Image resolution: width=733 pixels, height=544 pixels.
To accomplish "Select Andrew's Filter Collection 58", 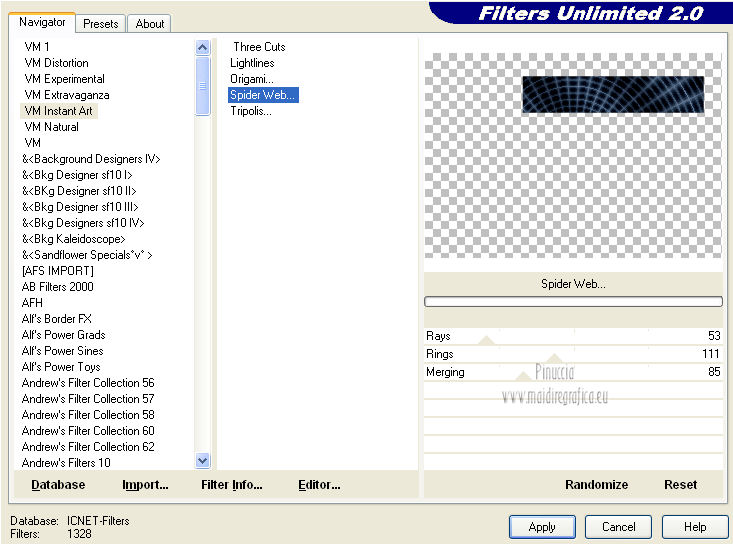I will [88, 415].
